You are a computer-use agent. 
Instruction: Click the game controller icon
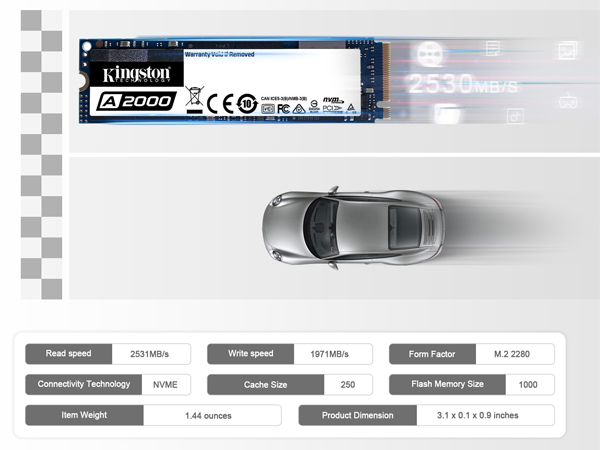click(x=568, y=101)
